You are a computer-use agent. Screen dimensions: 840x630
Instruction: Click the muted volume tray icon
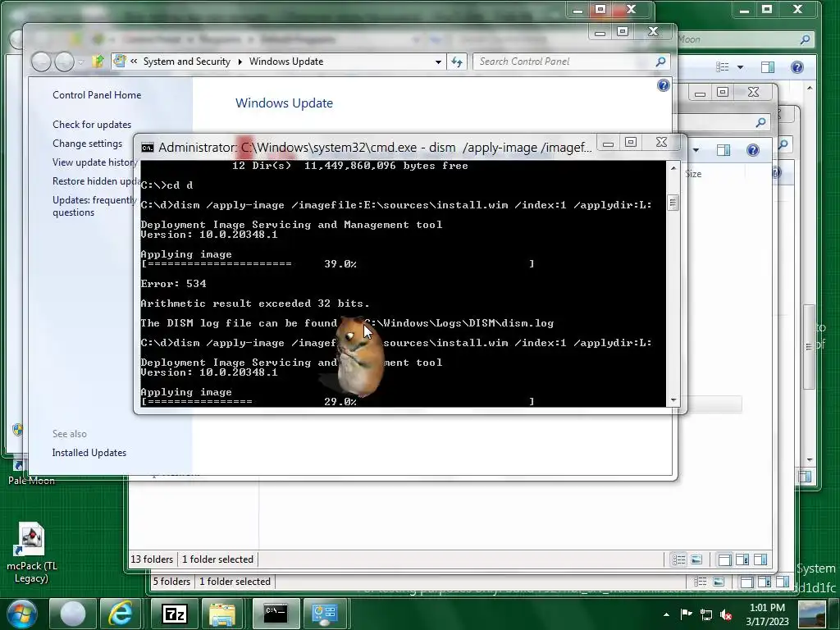(x=726, y=614)
